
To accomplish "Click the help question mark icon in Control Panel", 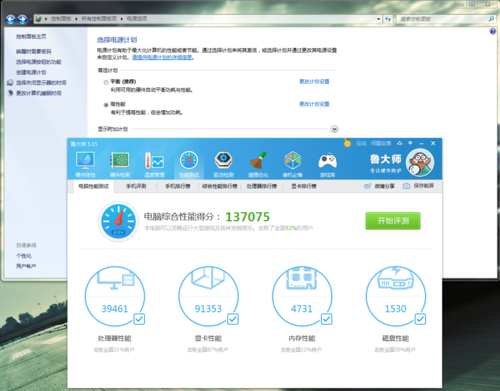I will pos(493,31).
